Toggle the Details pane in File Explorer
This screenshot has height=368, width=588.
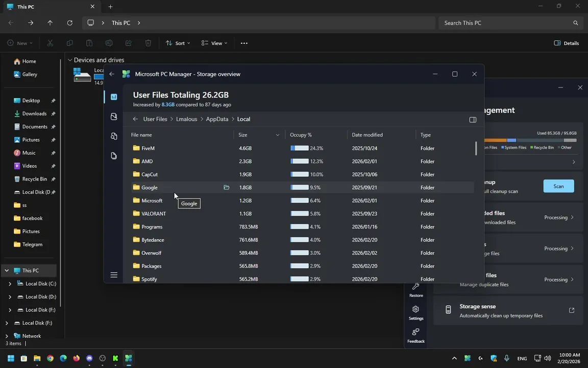coord(566,43)
